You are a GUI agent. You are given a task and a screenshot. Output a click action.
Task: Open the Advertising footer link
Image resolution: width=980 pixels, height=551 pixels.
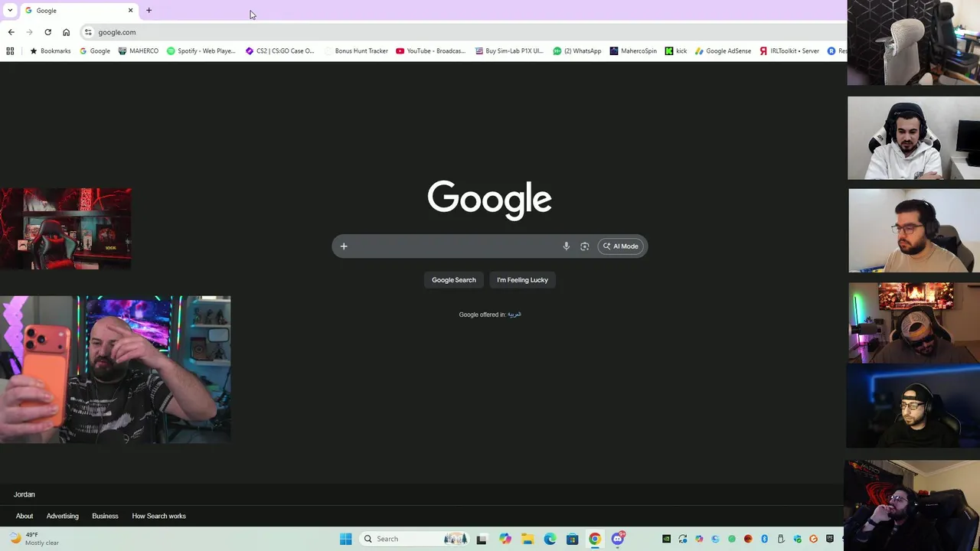point(63,516)
